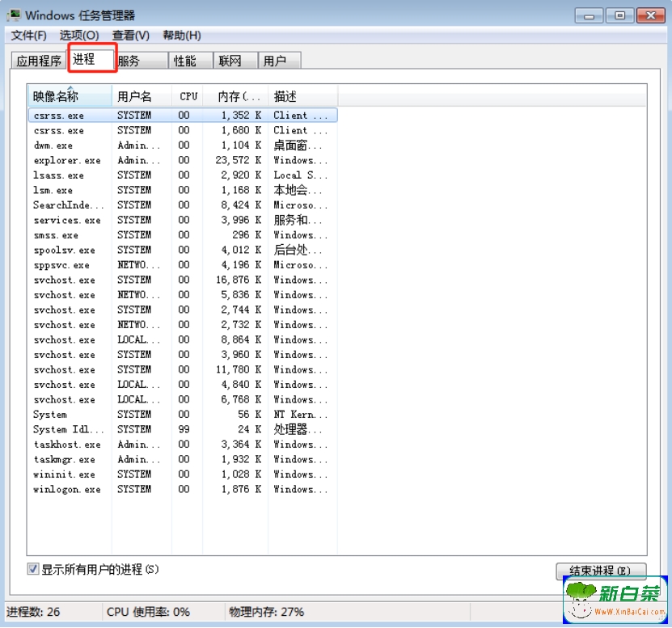This screenshot has height=628, width=672.
Task: Switch to the 用户 tab
Action: coord(280,61)
